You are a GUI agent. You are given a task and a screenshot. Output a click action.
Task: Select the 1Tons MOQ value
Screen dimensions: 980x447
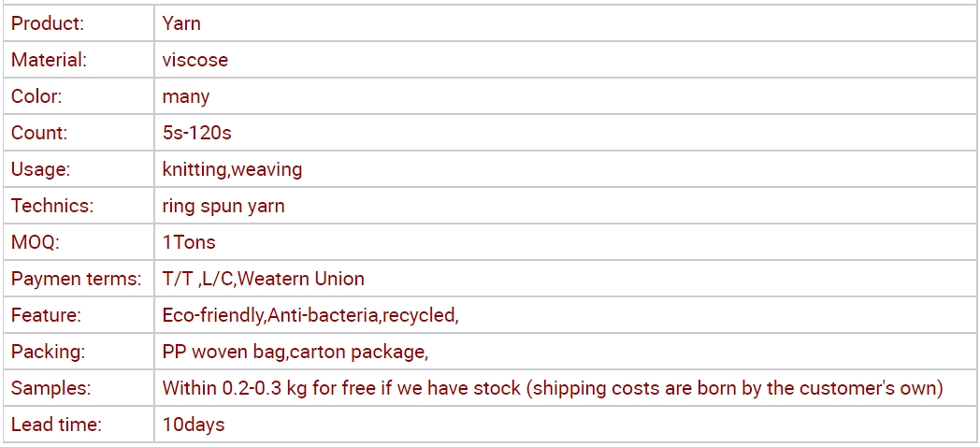coord(189,242)
